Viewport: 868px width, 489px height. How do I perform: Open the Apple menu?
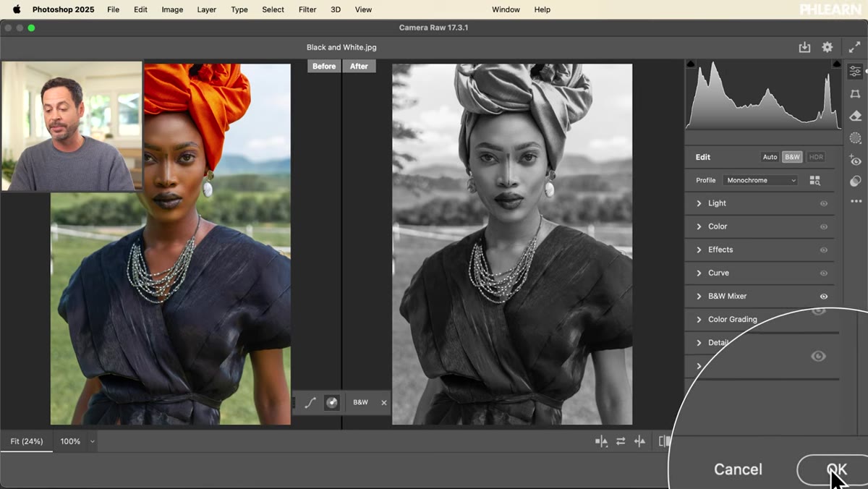[17, 9]
